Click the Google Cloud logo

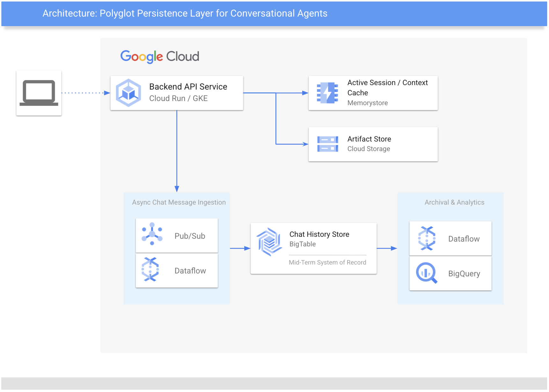(160, 56)
